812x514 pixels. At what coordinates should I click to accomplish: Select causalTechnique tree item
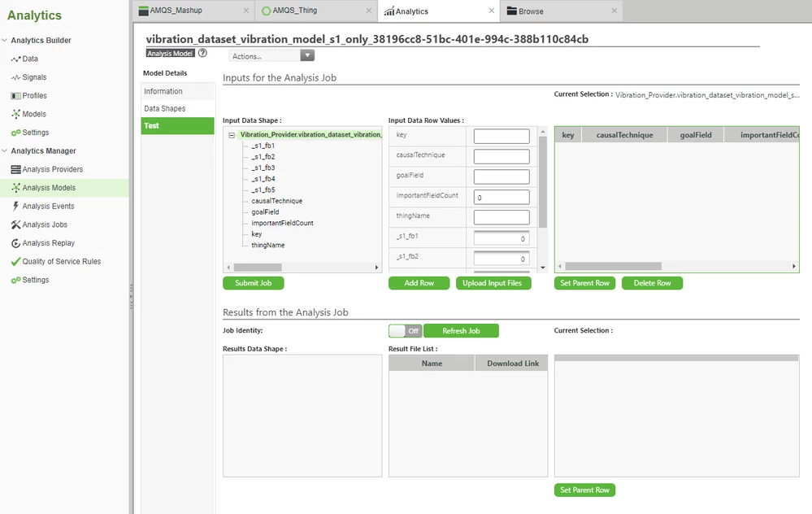[277, 201]
